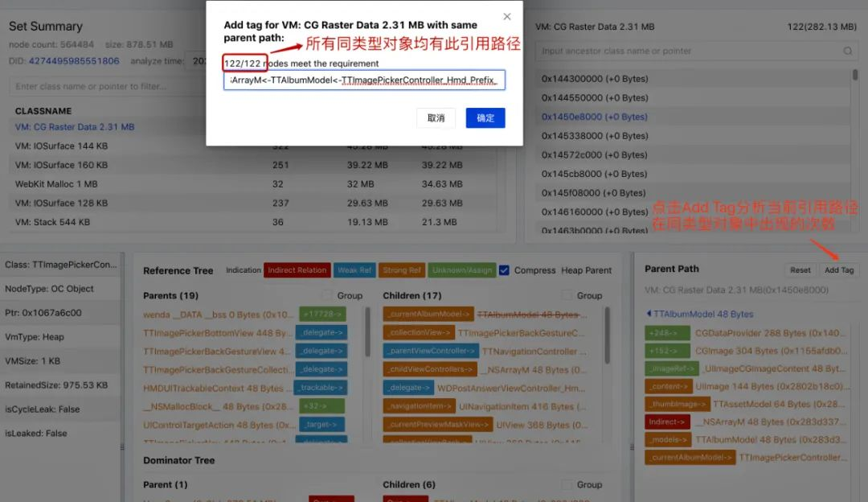Enable Group checkbox in Dominator Tree Children
The image size is (868, 502).
567,484
